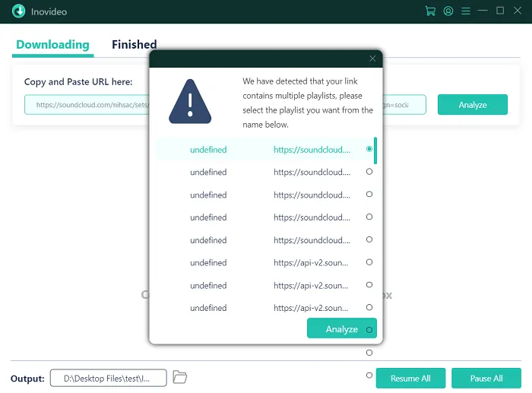Viewport: 532px width, 393px height.
Task: Open the output folder icon
Action: (180, 377)
